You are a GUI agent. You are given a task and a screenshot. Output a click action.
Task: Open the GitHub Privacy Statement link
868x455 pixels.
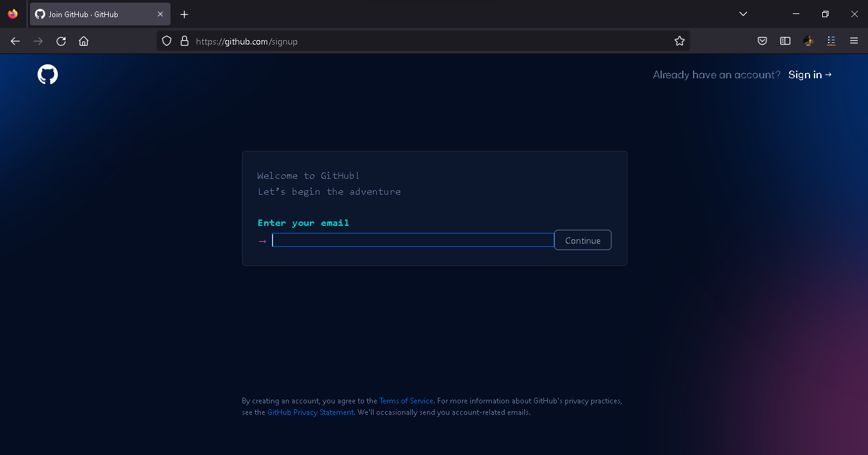(x=310, y=412)
